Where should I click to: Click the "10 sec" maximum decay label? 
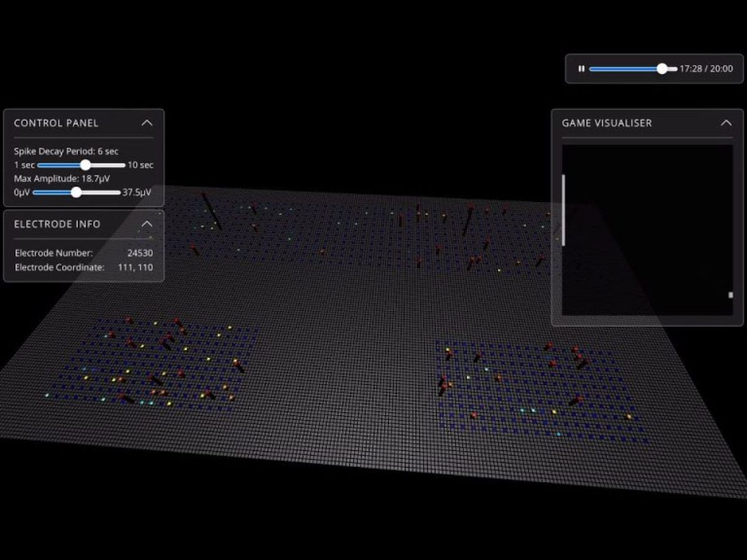coord(141,166)
